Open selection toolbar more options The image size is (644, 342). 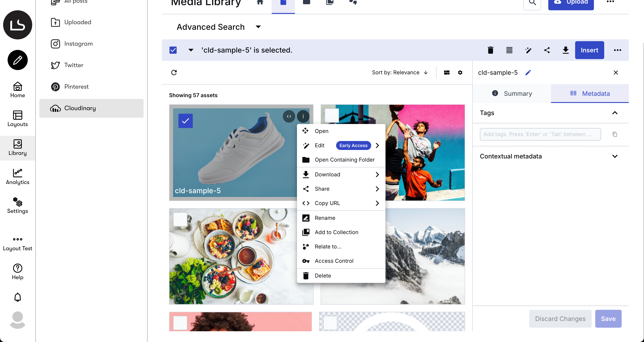click(x=617, y=50)
